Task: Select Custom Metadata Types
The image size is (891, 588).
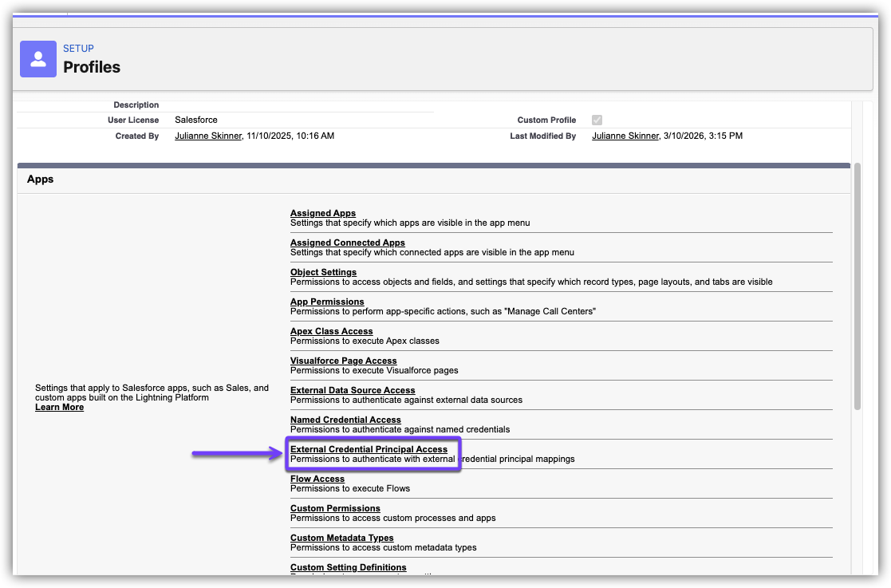Action: coord(341,538)
